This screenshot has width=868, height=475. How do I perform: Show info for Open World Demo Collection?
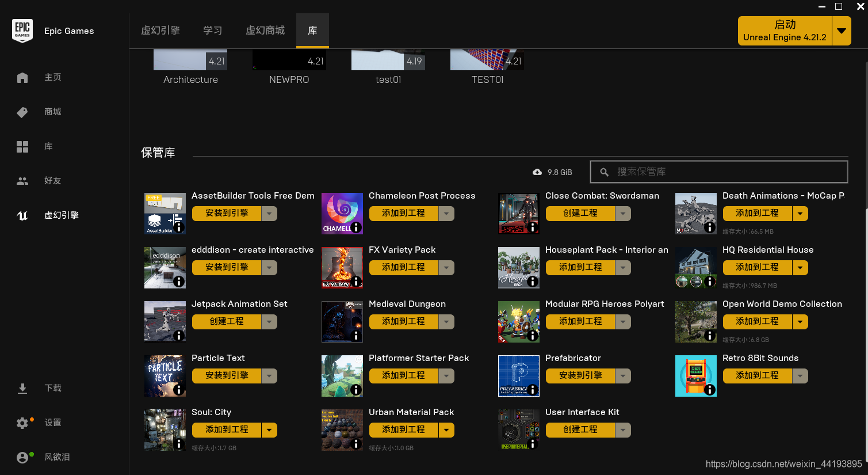pos(710,336)
